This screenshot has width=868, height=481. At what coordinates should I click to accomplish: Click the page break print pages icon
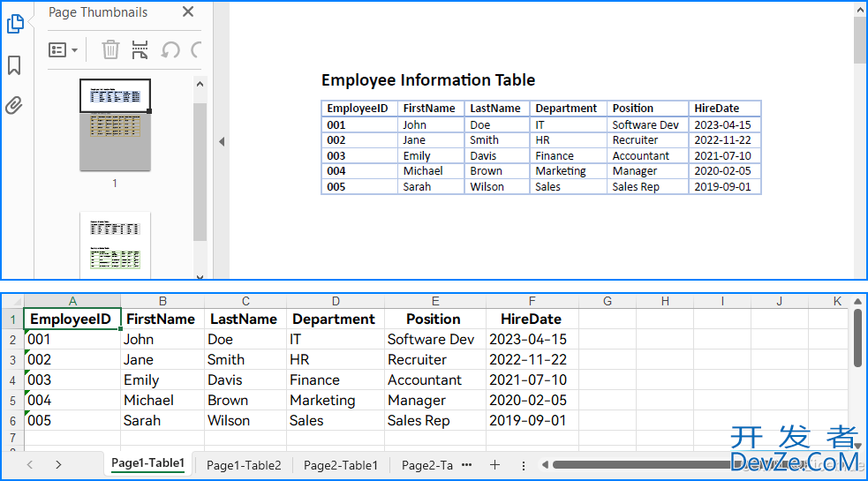coord(140,49)
